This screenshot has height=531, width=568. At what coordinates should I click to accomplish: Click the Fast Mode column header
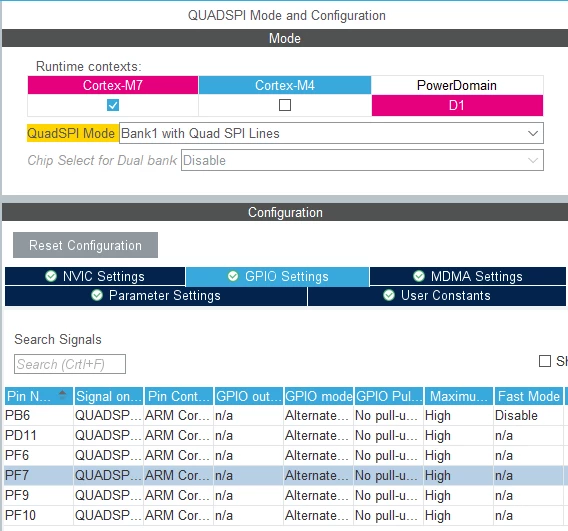coord(529,396)
